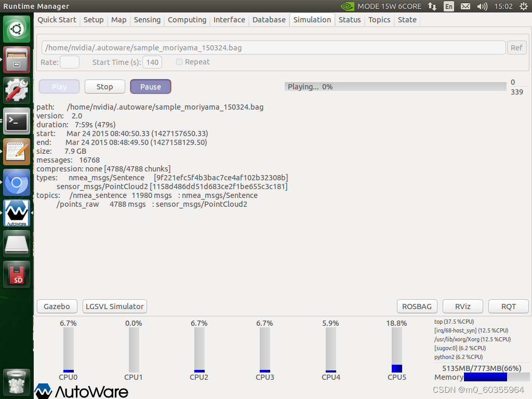Click the 'messages: 16768' line

point(68,160)
